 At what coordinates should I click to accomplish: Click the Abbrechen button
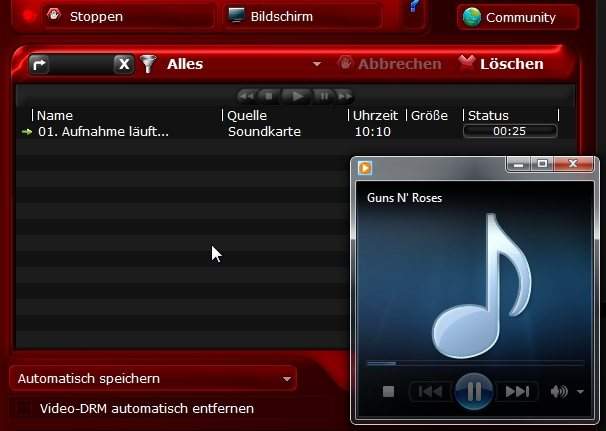390,64
